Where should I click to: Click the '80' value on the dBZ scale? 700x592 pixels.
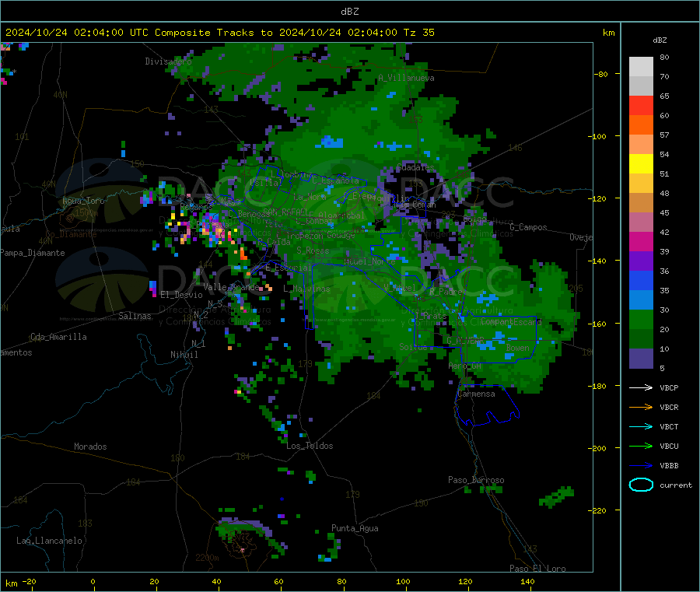click(x=664, y=57)
